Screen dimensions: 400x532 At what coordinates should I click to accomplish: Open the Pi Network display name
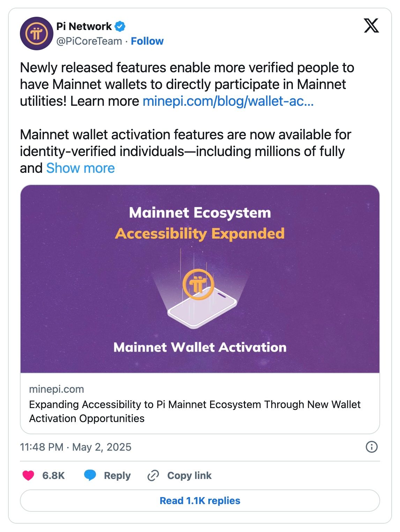click(84, 26)
